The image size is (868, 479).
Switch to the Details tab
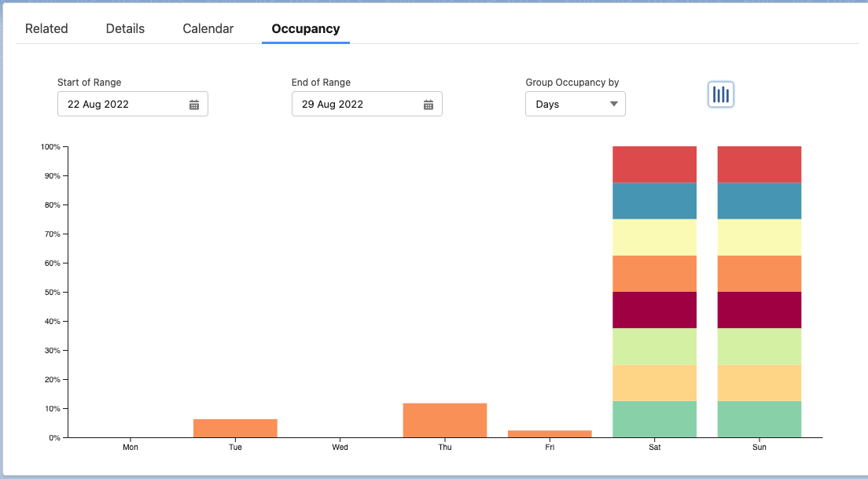click(x=125, y=29)
